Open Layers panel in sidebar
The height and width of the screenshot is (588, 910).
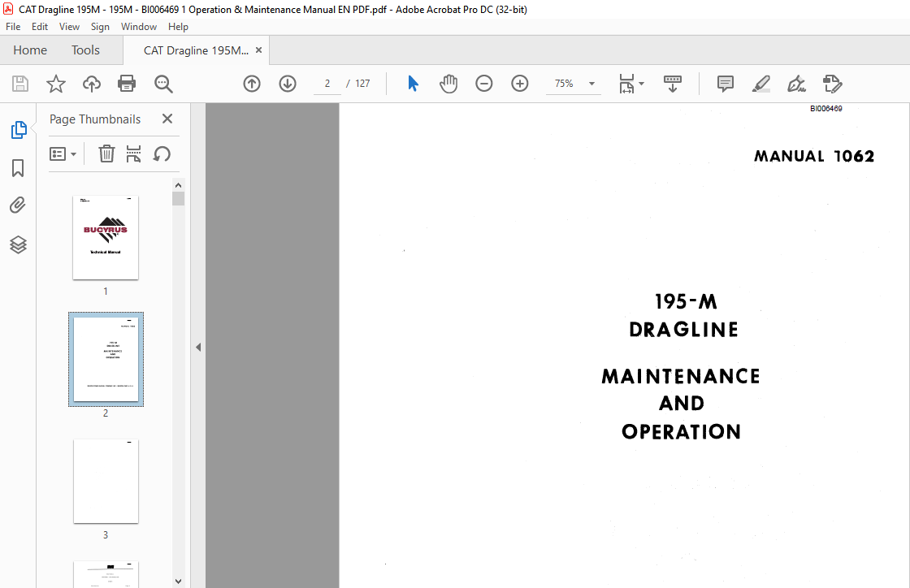[x=18, y=244]
